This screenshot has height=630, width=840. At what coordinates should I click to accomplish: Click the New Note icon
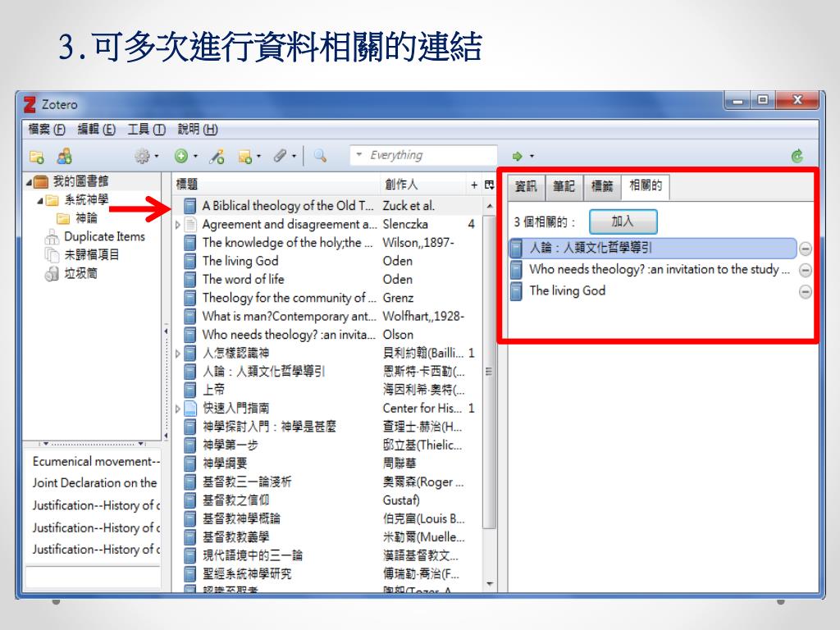point(244,157)
